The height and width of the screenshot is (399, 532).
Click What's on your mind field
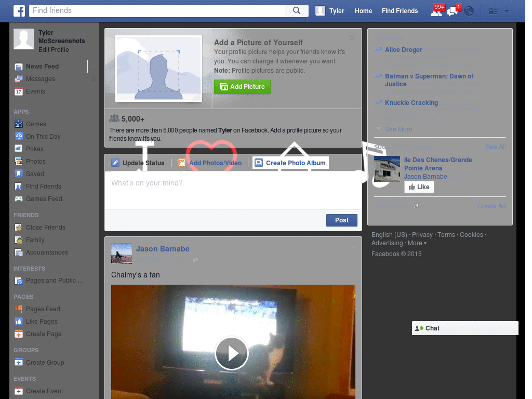point(233,190)
